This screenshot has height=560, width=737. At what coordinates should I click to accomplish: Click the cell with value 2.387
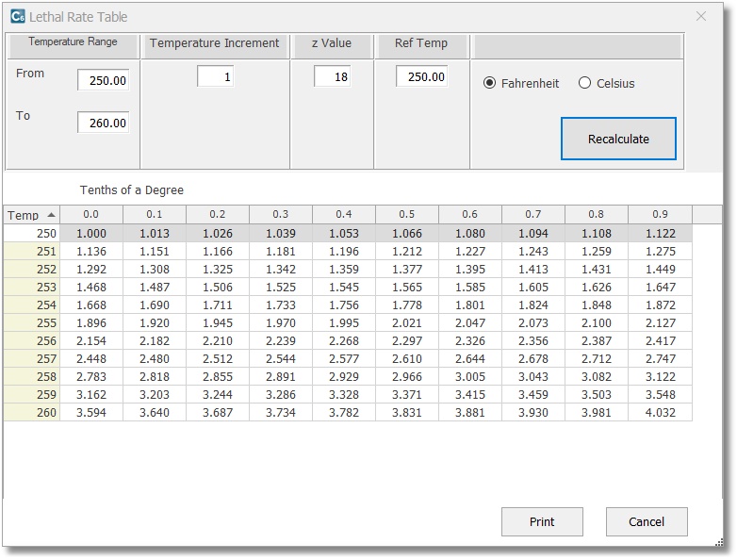pos(597,340)
